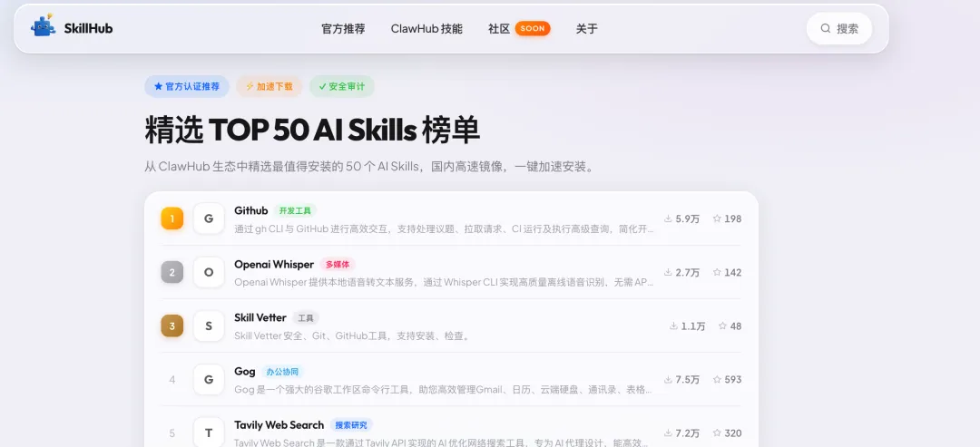Select the 安全审计 badge
This screenshot has width=980, height=447.
point(342,86)
